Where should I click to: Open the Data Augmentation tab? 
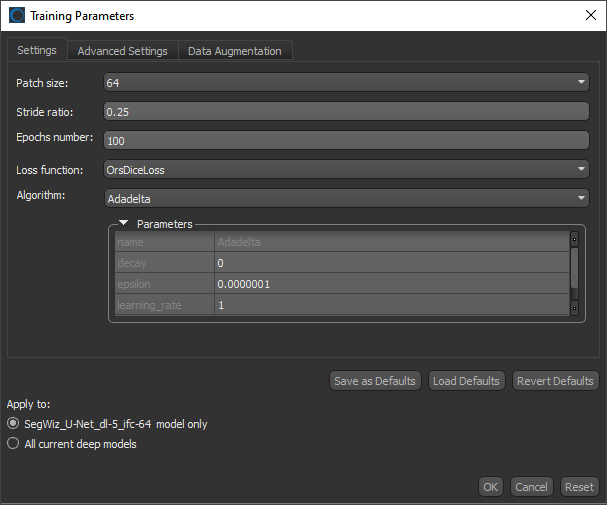coord(234,51)
